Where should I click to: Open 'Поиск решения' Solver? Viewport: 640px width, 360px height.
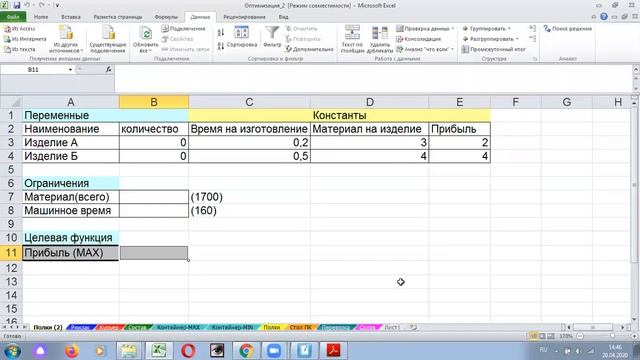pos(567,29)
